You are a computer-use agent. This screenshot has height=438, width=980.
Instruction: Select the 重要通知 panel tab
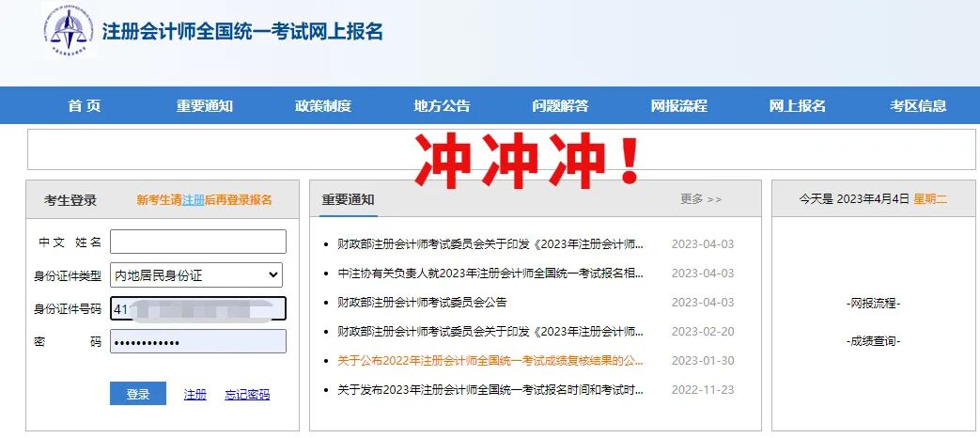(x=349, y=200)
